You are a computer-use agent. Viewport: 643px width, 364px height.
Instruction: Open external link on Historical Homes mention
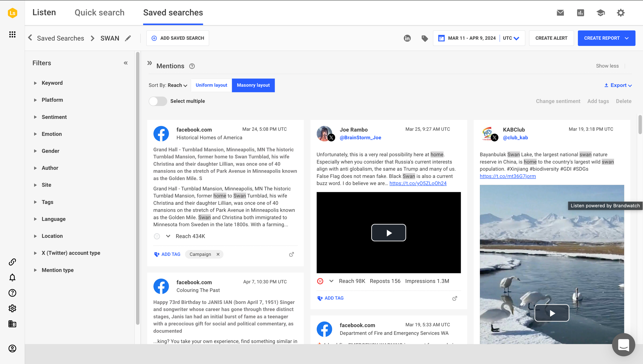pyautogui.click(x=291, y=254)
